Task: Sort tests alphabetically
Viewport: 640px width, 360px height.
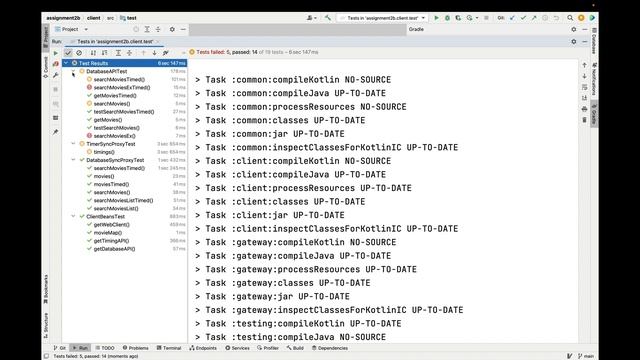Action: coord(93,53)
